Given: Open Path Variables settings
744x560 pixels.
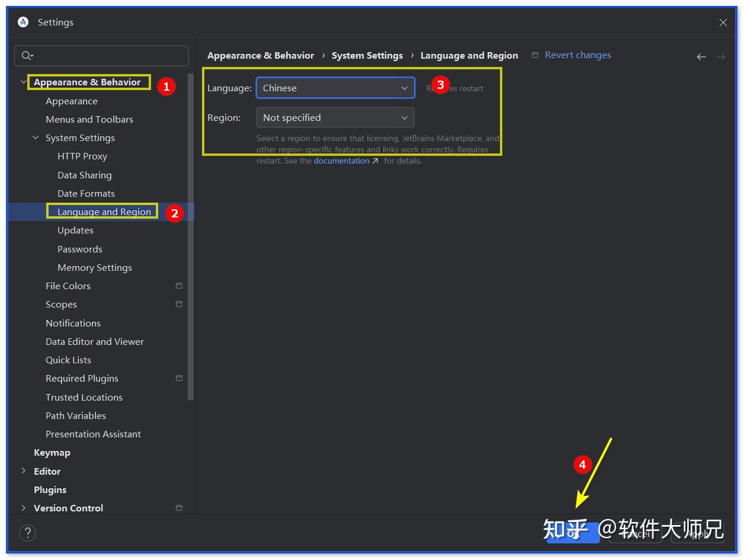Looking at the screenshot, I should [x=76, y=416].
